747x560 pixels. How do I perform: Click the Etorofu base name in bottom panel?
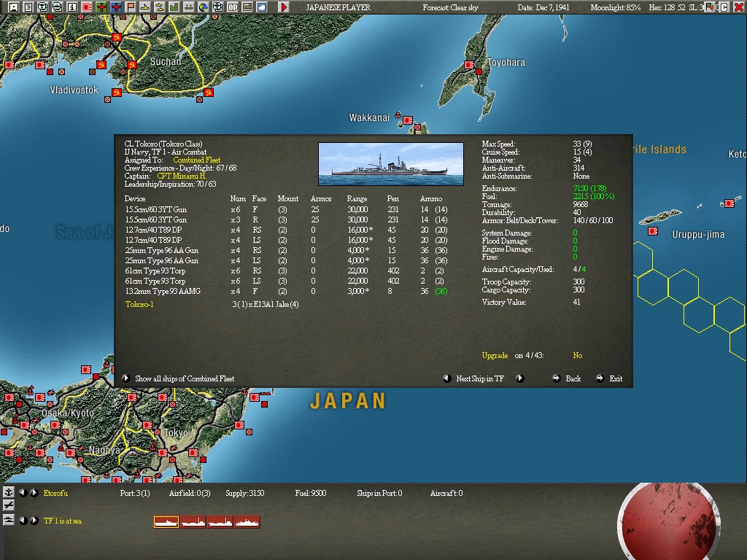[55, 493]
